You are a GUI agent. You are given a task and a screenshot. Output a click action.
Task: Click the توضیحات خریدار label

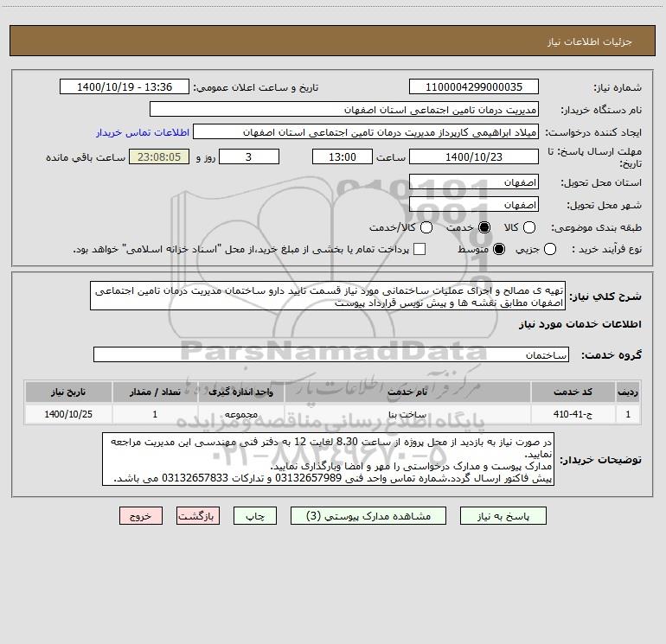tap(600, 460)
